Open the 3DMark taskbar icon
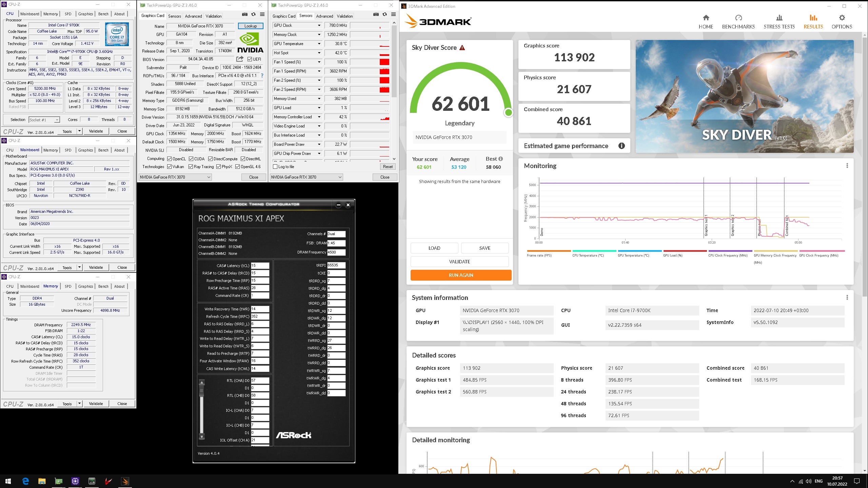 125,481
